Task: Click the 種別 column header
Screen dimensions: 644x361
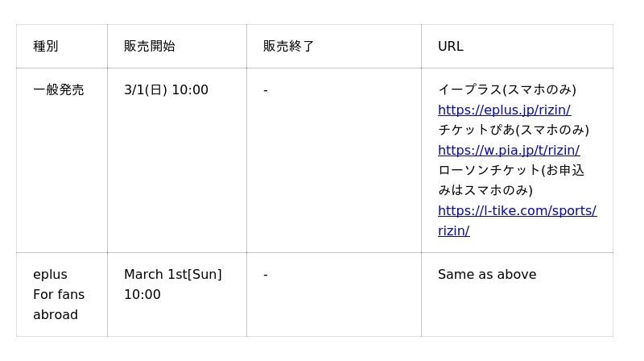Action: click(46, 46)
